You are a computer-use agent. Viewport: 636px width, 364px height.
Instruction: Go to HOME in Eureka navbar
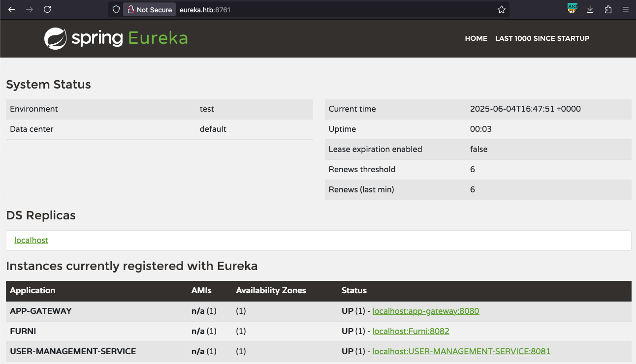[476, 38]
